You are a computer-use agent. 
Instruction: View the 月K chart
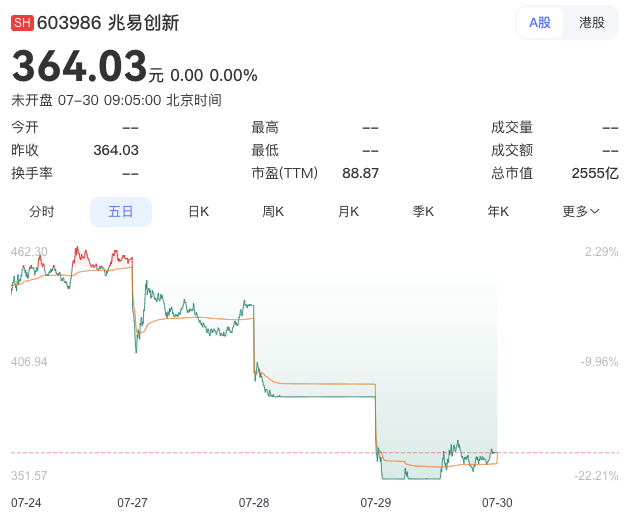(348, 211)
